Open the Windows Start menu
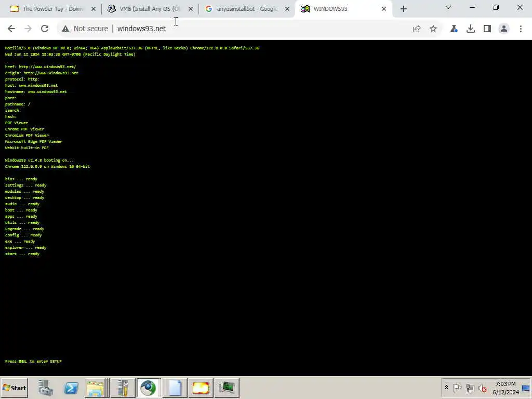Screen dimensions: 532x399 pyautogui.click(x=14, y=388)
